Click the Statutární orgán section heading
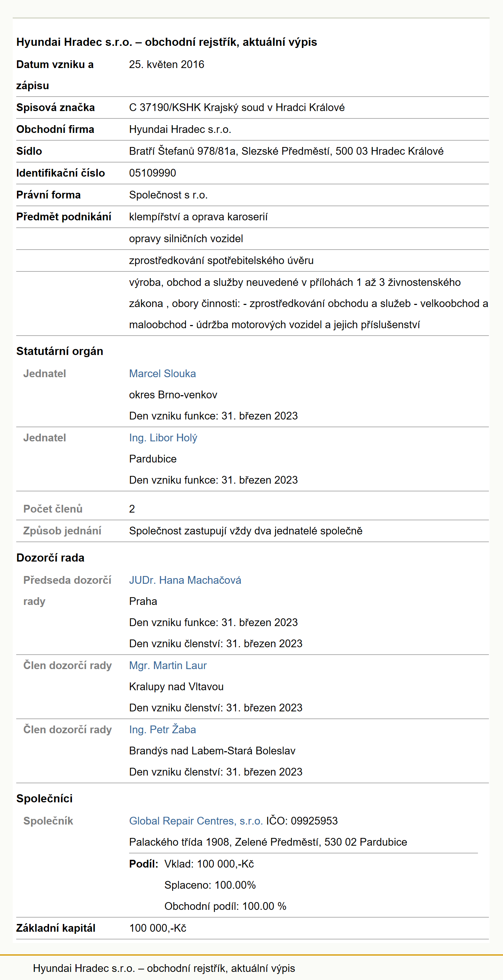This screenshot has width=503, height=980. 60,351
